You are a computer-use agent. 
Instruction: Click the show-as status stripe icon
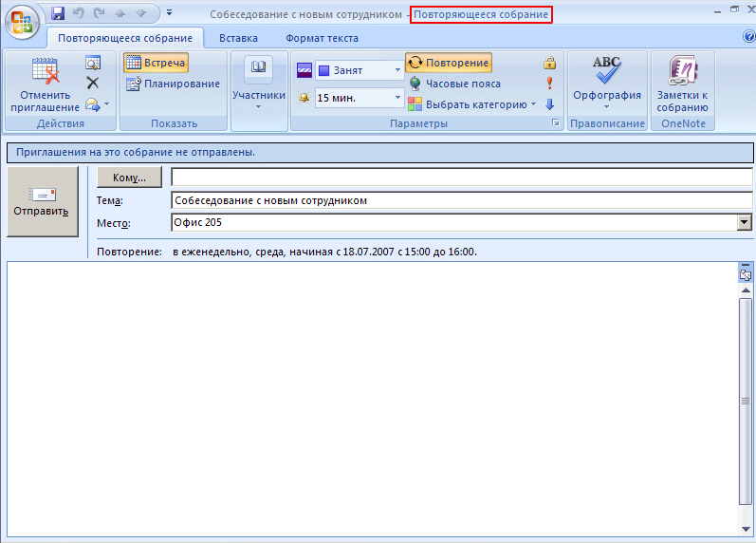(x=304, y=70)
